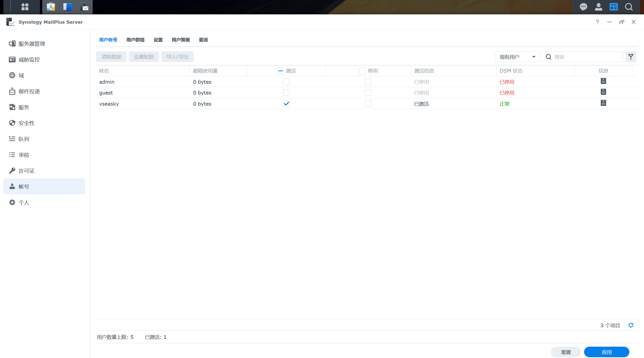Switch to the 用户群组 tab
The width and height of the screenshot is (644, 358).
[135, 40]
